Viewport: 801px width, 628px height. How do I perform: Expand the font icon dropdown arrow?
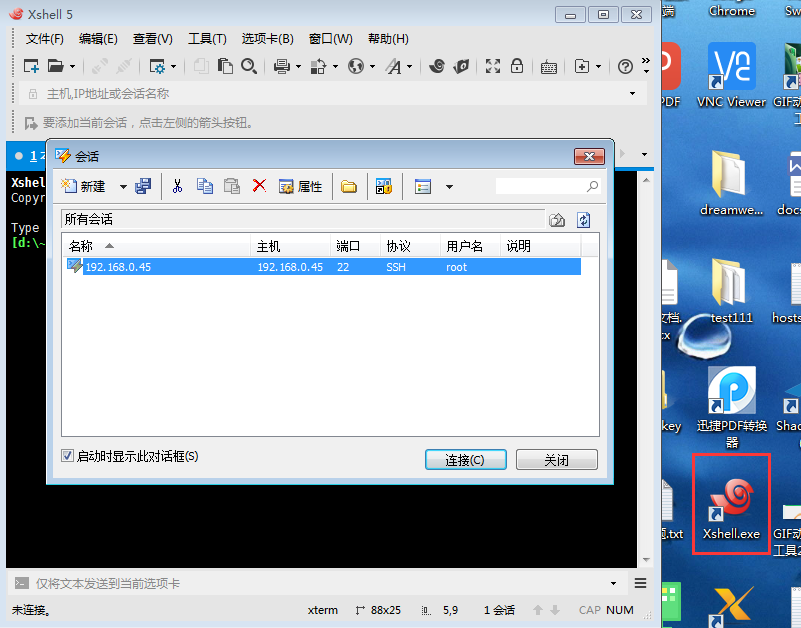click(409, 66)
